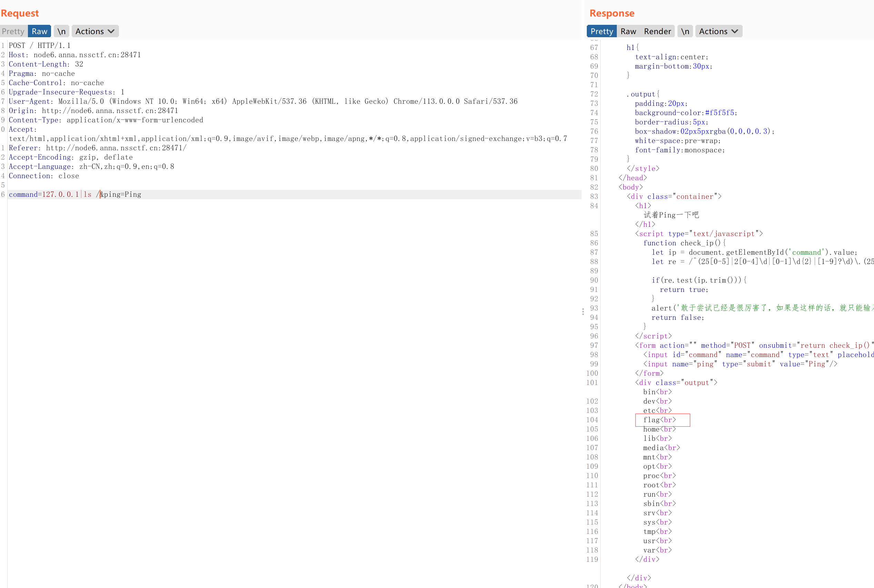The height and width of the screenshot is (588, 874).
Task: Click the text/html,application/xhtml+xml Accept value line
Action: tap(288, 139)
